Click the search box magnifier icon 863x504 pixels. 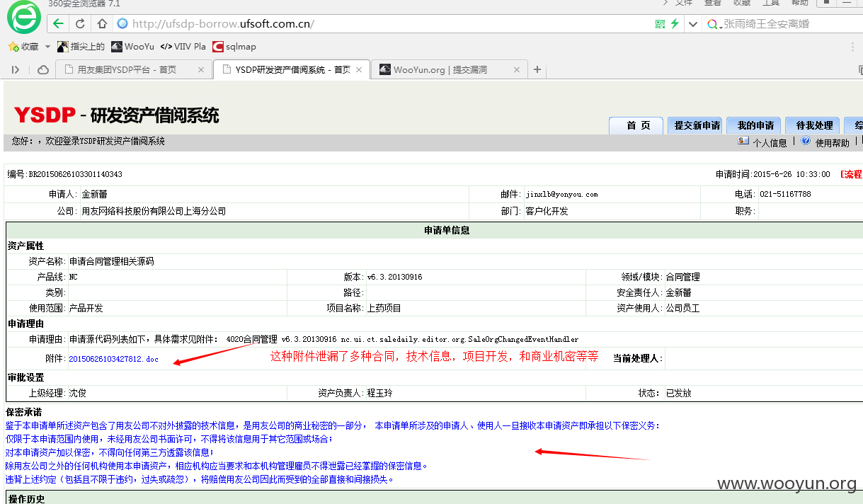pyautogui.click(x=714, y=24)
